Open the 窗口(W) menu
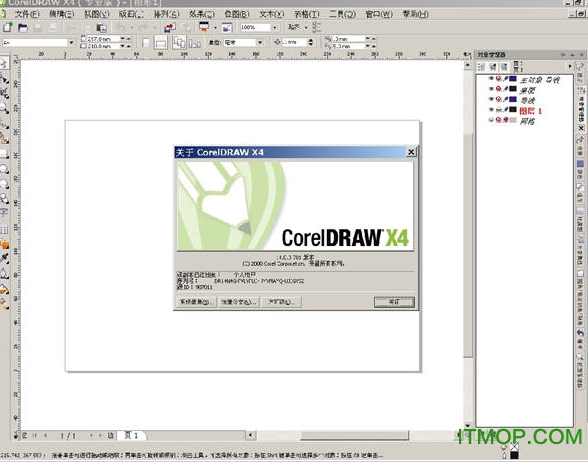 (x=379, y=14)
